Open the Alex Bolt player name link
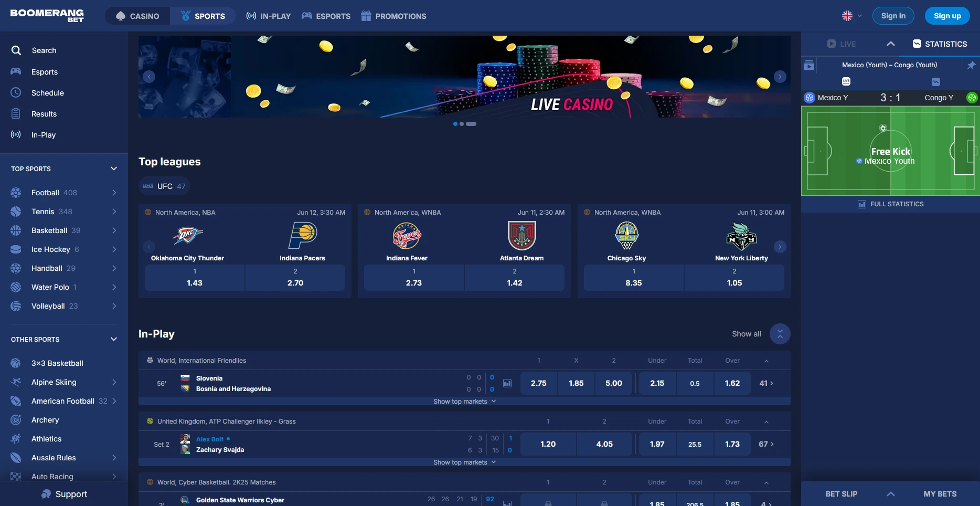The height and width of the screenshot is (506, 980). click(210, 439)
